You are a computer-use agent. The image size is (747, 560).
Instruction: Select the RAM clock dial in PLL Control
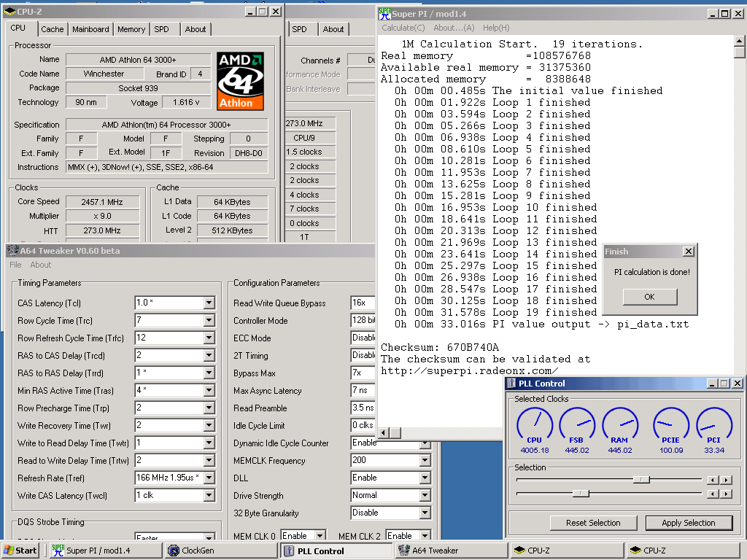(x=620, y=425)
